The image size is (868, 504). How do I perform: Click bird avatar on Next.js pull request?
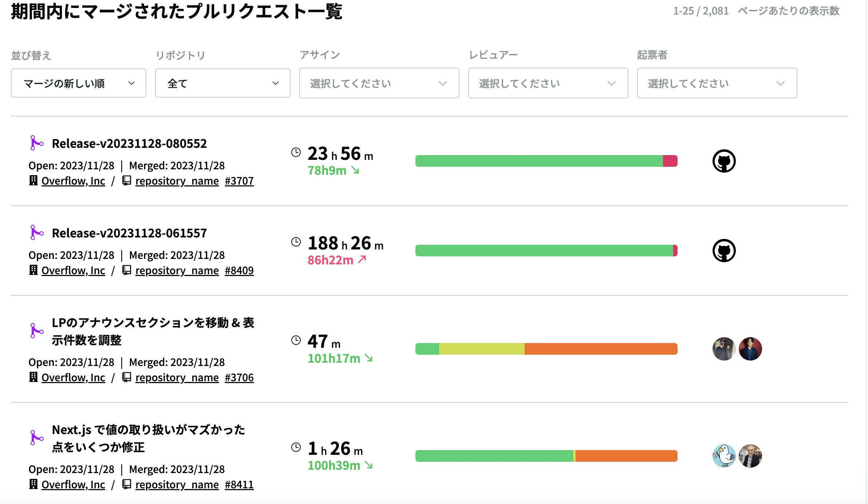724,456
